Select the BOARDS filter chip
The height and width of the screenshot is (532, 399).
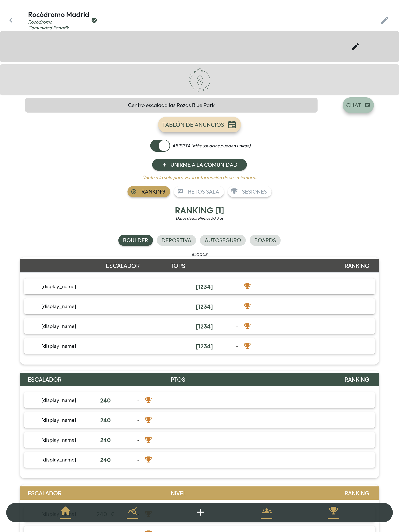click(265, 240)
